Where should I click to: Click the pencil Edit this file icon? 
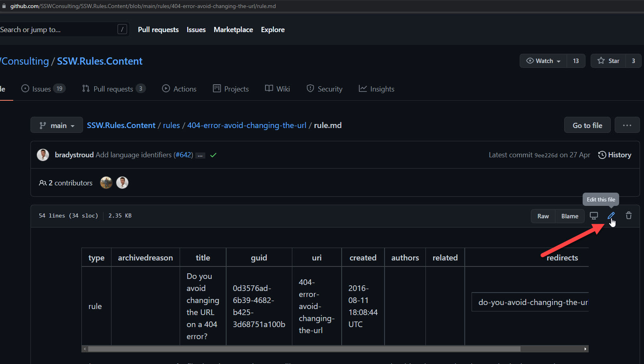tap(611, 216)
